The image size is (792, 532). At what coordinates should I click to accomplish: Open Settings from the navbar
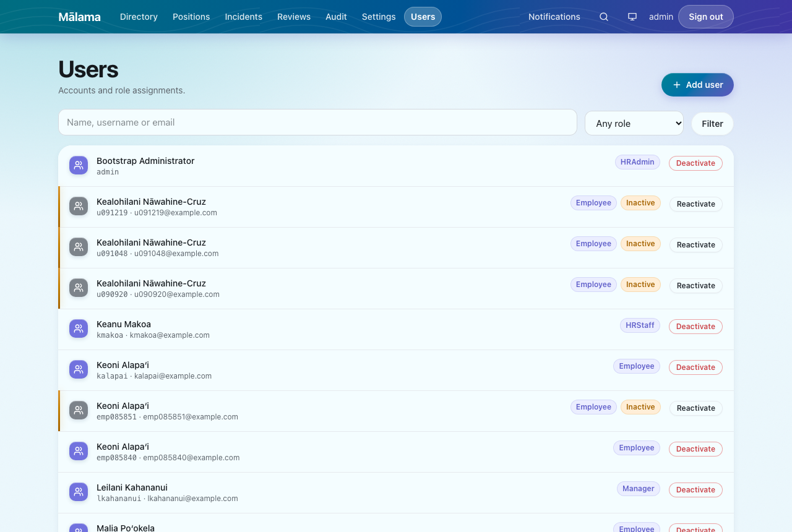379,17
